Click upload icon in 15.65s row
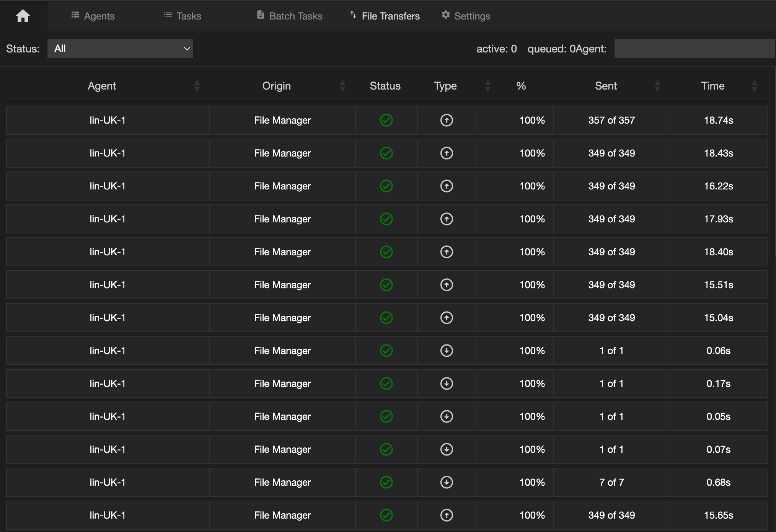Image resolution: width=776 pixels, height=532 pixels. pos(447,515)
